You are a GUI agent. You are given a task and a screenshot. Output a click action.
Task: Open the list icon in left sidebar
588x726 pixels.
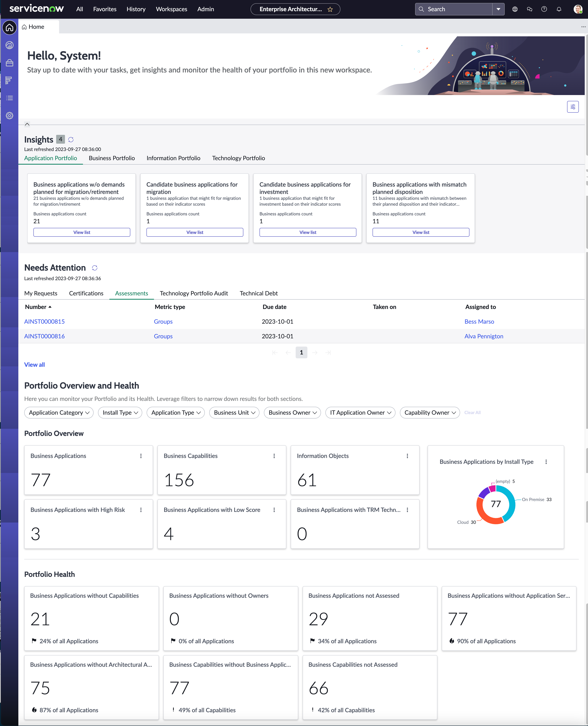(10, 98)
